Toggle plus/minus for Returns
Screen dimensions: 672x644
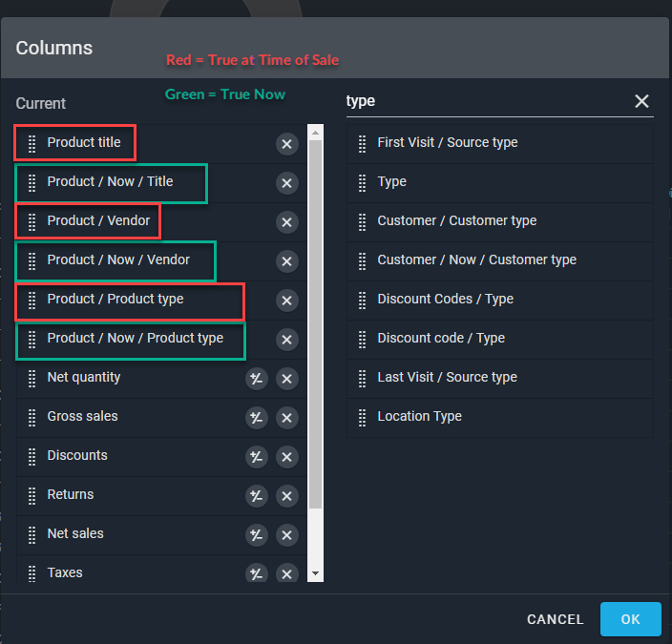tap(256, 496)
